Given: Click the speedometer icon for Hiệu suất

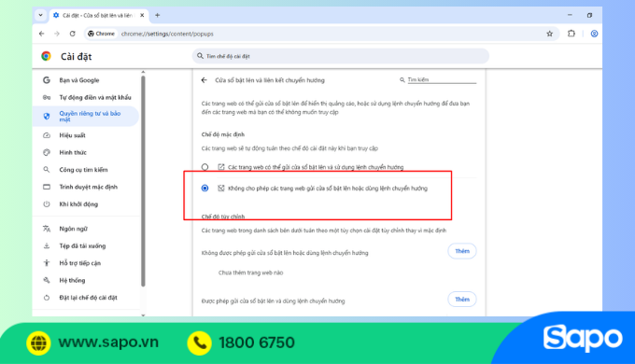Looking at the screenshot, I should coord(47,135).
